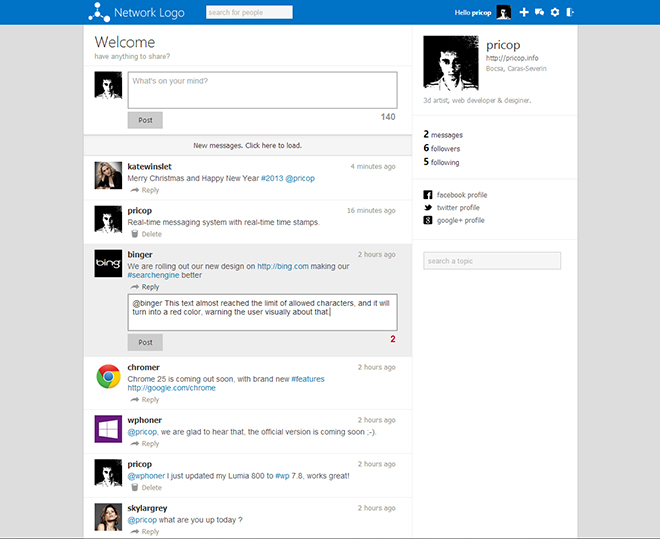Load new messages via the notification bar
Image resolution: width=660 pixels, height=539 pixels.
[x=247, y=145]
